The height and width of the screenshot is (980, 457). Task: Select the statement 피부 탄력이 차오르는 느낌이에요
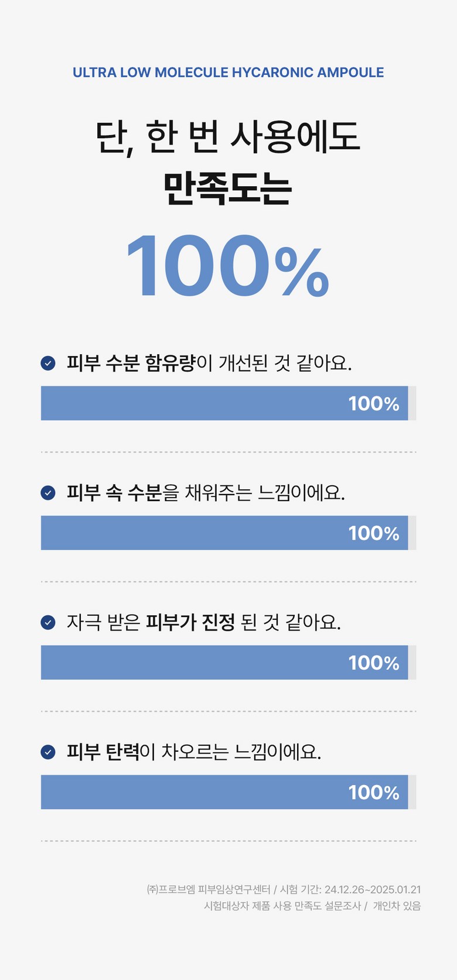point(194,752)
